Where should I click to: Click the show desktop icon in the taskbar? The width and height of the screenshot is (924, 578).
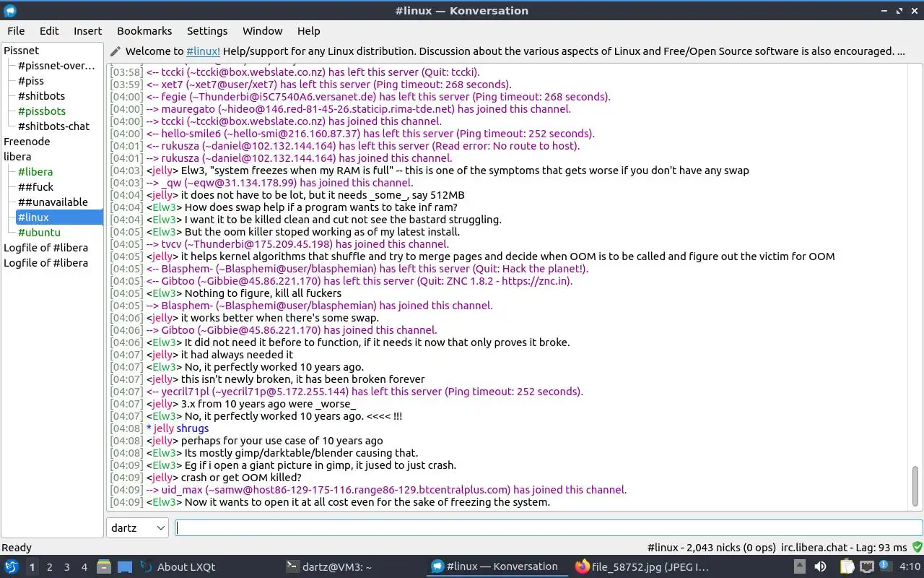pyautogui.click(x=124, y=566)
